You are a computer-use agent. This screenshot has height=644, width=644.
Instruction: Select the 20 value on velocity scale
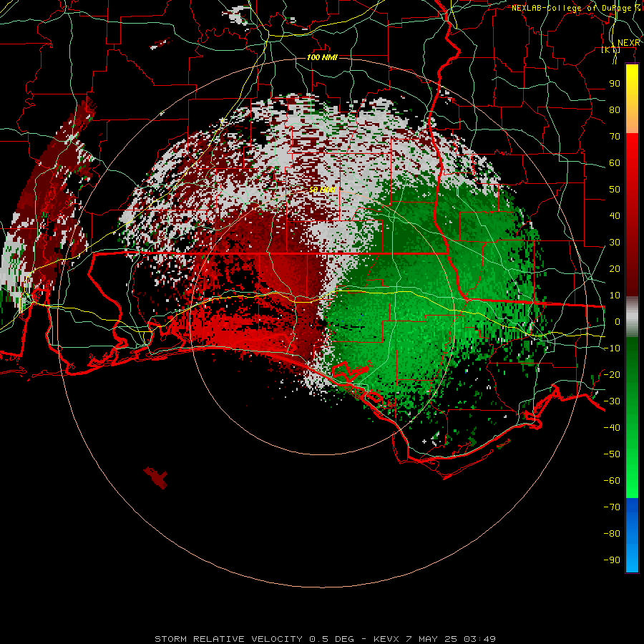pos(615,269)
